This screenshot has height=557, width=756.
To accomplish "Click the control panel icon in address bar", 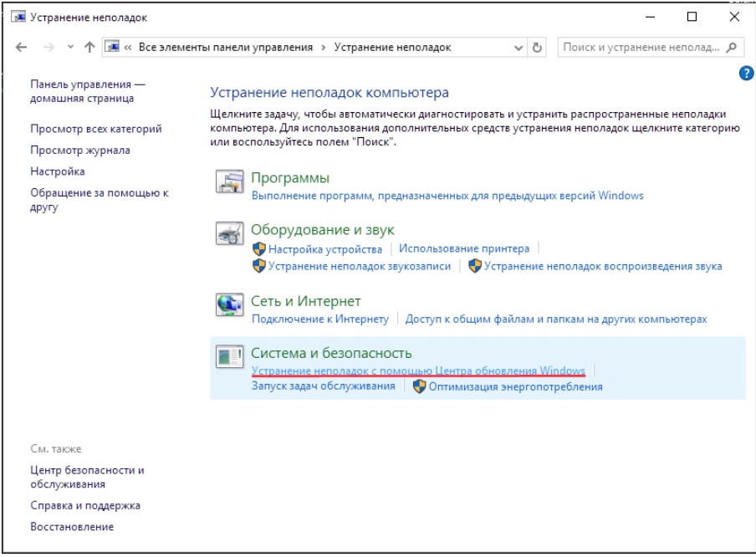I will 112,47.
